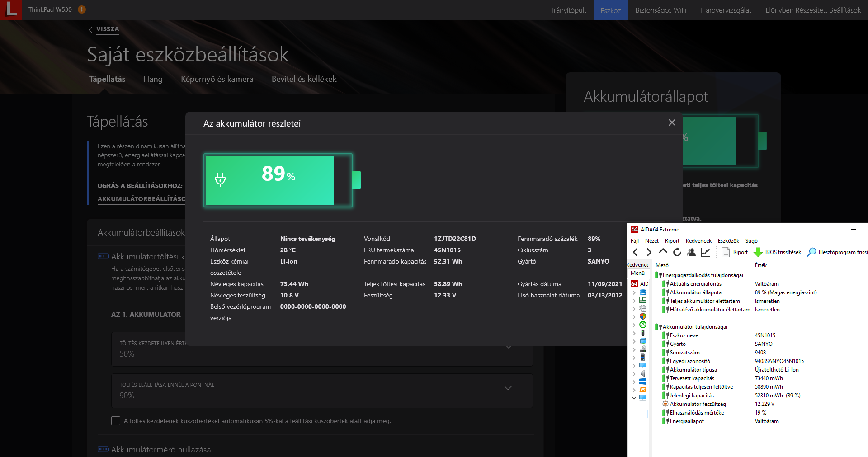Click the Akkumulátor feszültség lightning icon
Viewport: 868px width, 457px height.
click(x=665, y=404)
